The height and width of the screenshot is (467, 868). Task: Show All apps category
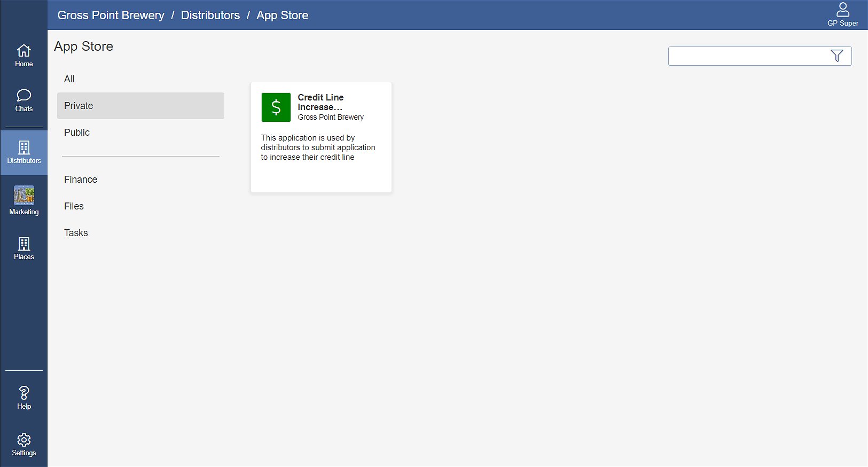(x=140, y=79)
